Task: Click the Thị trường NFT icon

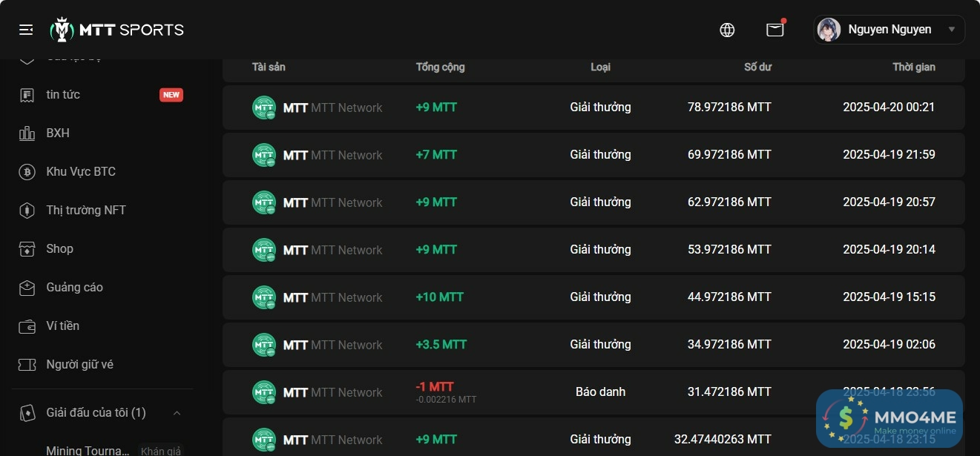Action: (x=27, y=211)
